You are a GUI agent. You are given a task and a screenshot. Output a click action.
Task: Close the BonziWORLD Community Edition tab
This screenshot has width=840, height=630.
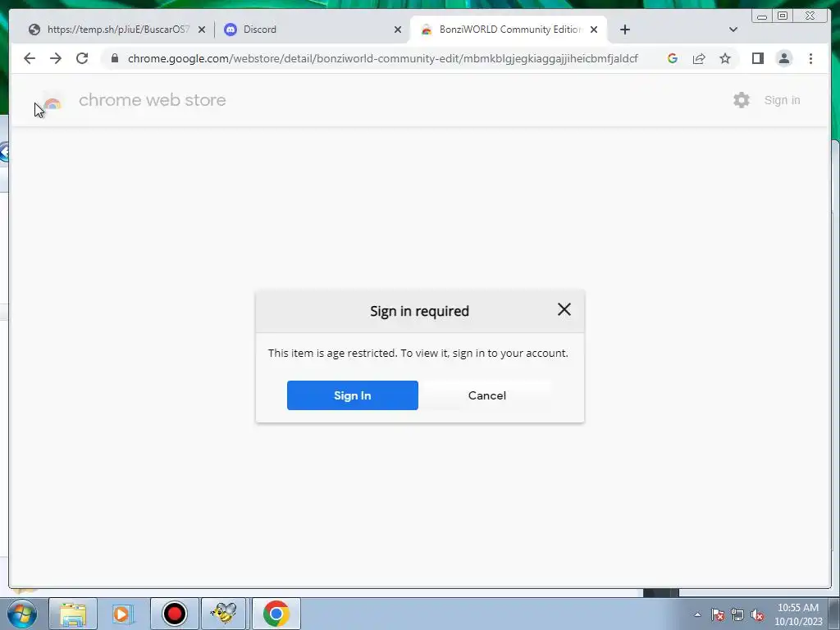pyautogui.click(x=594, y=30)
